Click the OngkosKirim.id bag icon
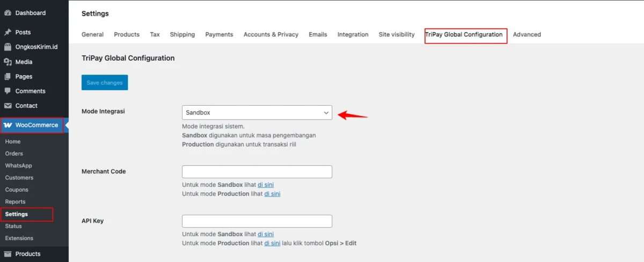This screenshot has width=644, height=262. [8, 47]
